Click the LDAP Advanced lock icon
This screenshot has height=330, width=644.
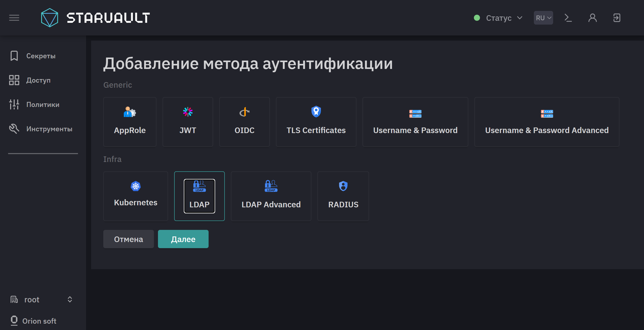(x=271, y=186)
